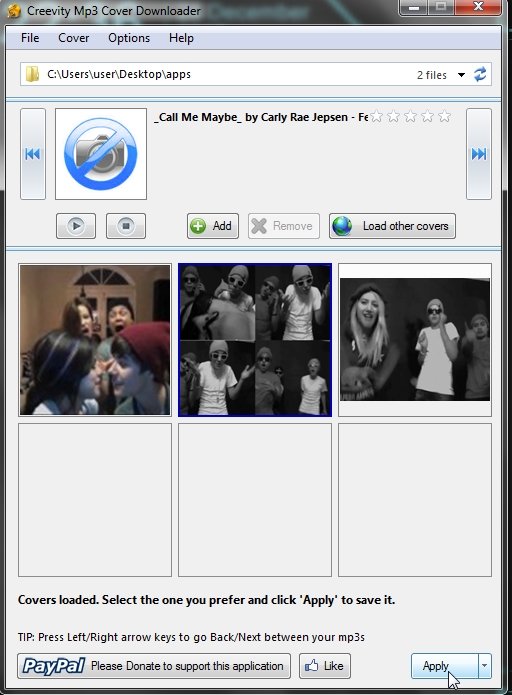Open the Apply button dropdown arrow
Viewport: 512px width, 695px height.
(485, 666)
